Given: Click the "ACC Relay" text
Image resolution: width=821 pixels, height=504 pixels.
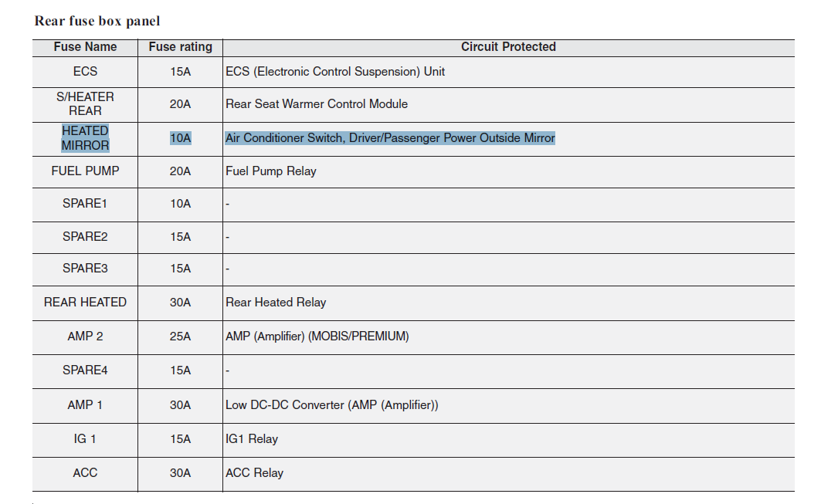Looking at the screenshot, I should 254,473.
